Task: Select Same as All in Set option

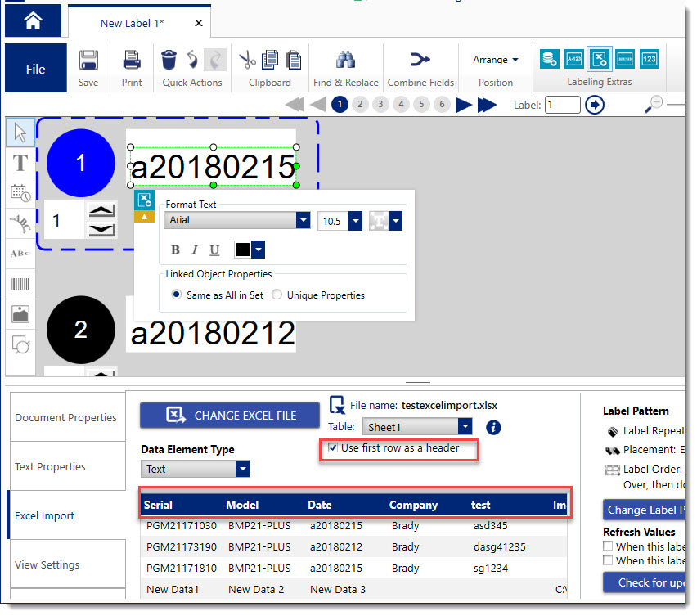Action: [x=177, y=295]
